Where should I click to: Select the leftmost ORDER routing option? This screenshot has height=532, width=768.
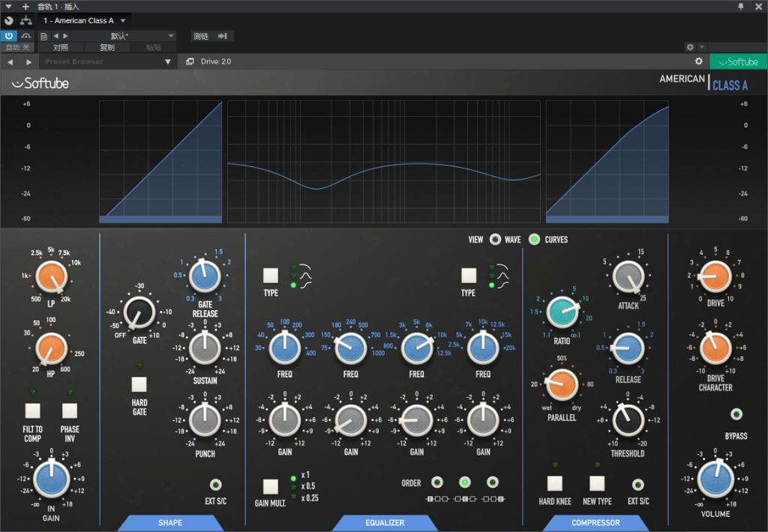pyautogui.click(x=437, y=483)
